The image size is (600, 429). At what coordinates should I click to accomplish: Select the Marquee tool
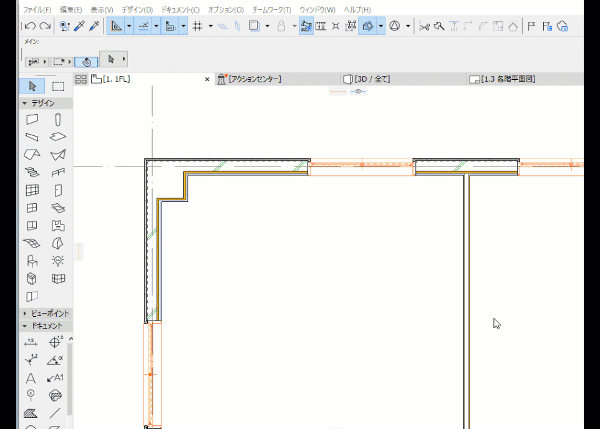coord(58,87)
